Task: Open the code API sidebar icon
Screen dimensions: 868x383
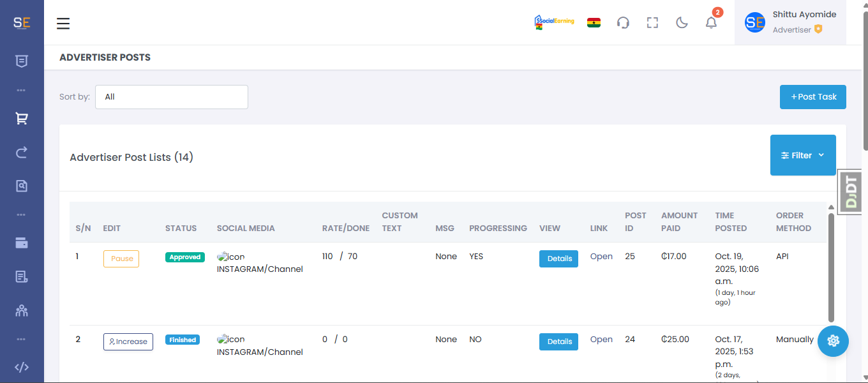Action: pos(22,367)
